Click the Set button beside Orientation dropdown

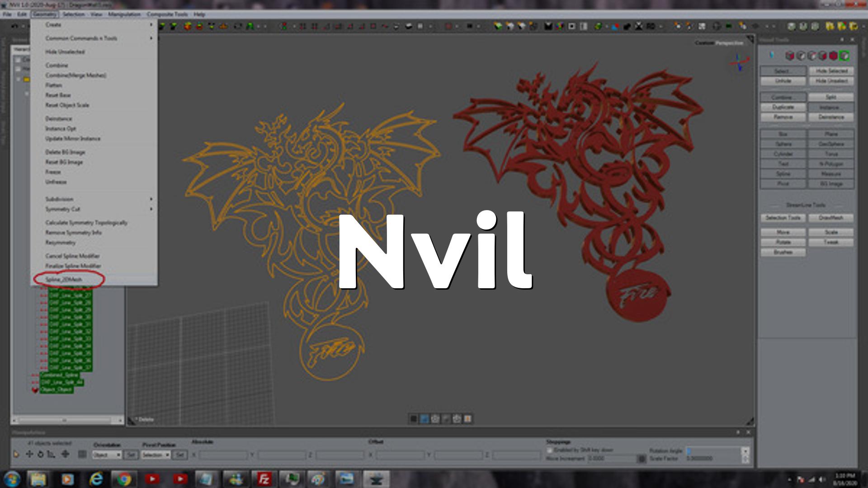131,455
